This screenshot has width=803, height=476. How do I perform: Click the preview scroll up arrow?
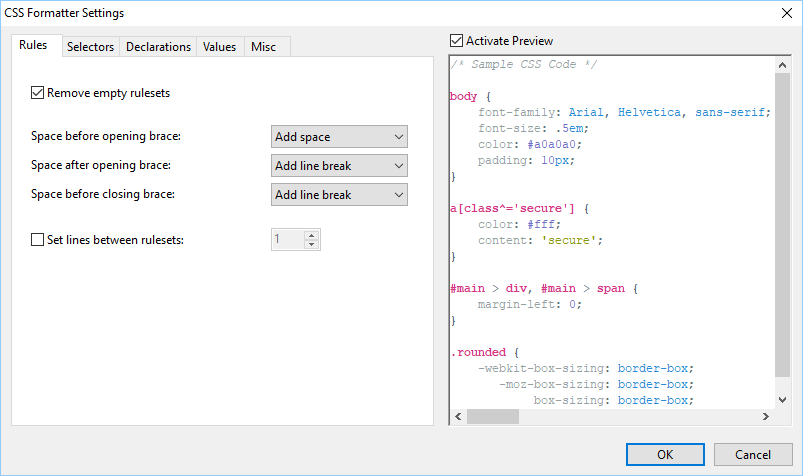coord(783,64)
